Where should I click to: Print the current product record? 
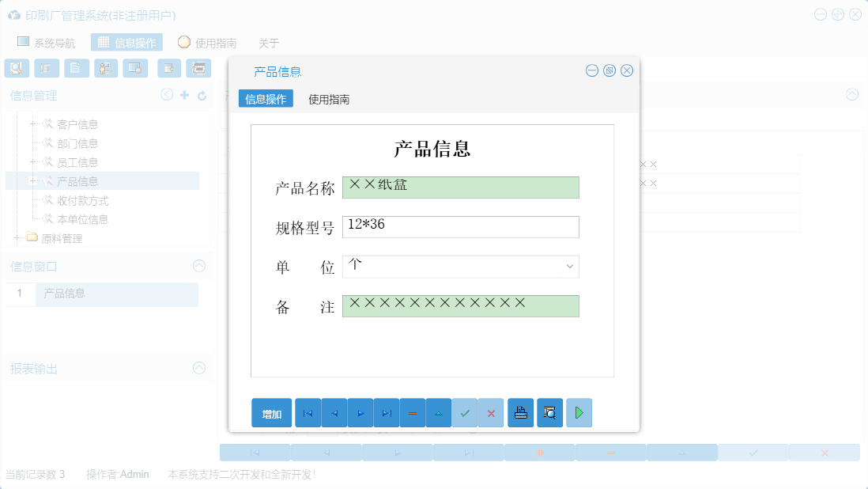tap(520, 412)
